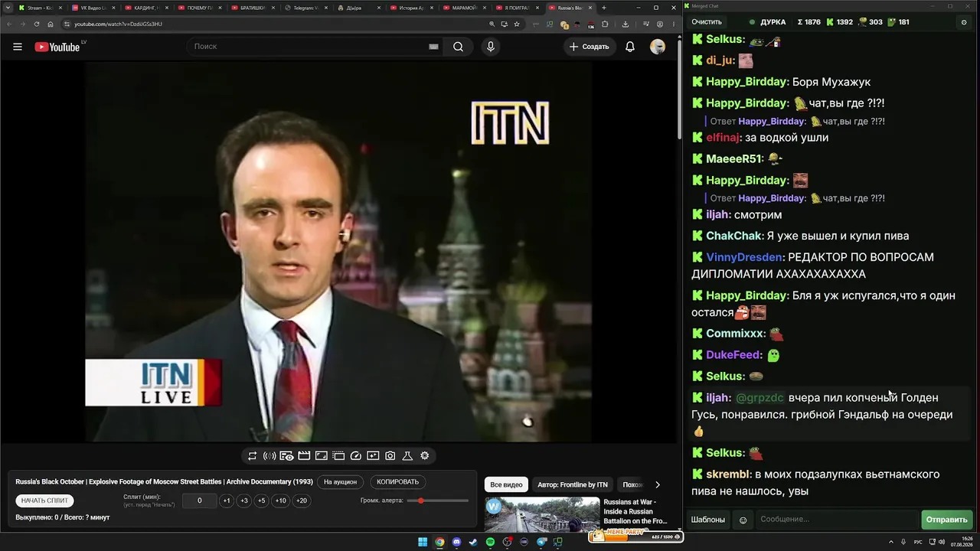Click the 'КОПИРОВАТЬ' button
The image size is (980, 551).
398,482
